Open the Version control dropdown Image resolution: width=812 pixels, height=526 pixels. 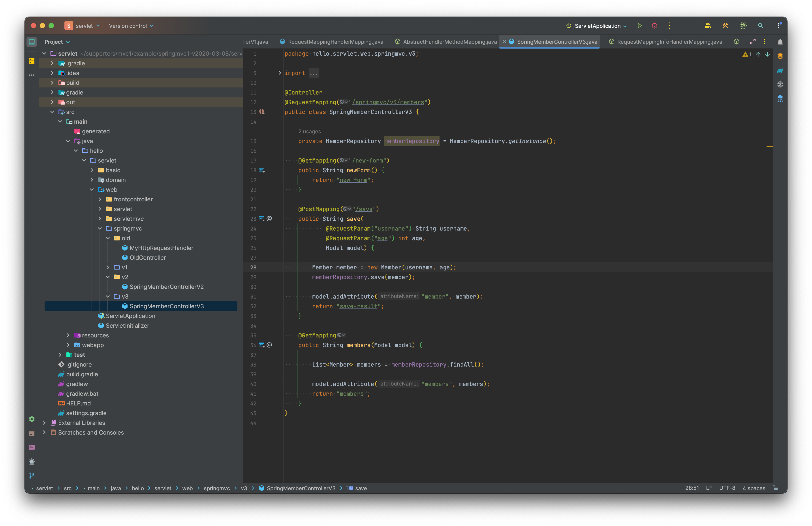pos(131,26)
